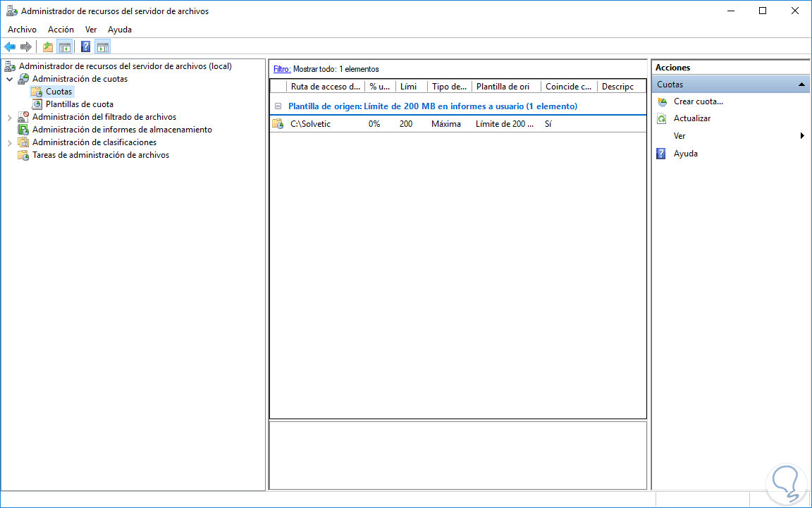812x508 pixels.
Task: Select Cuotas in the tree
Action: (59, 92)
